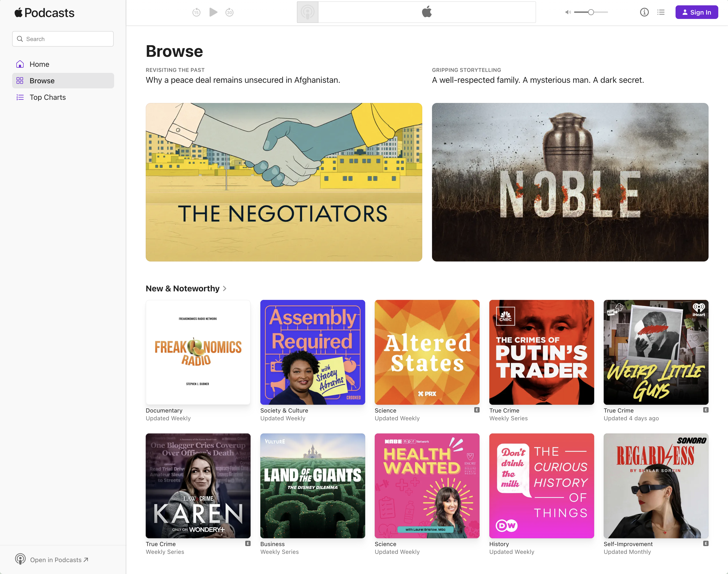728x574 pixels.
Task: Click the Business category label
Action: (272, 544)
